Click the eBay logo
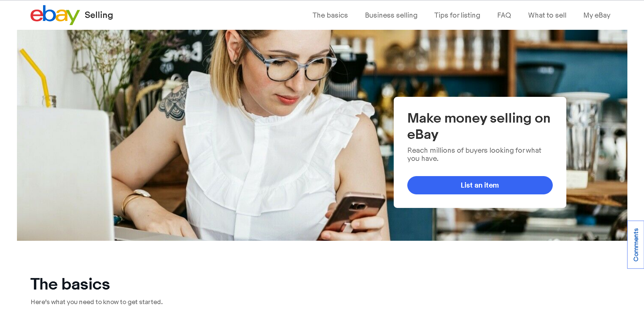Image resolution: width=644 pixels, height=319 pixels. (x=55, y=15)
